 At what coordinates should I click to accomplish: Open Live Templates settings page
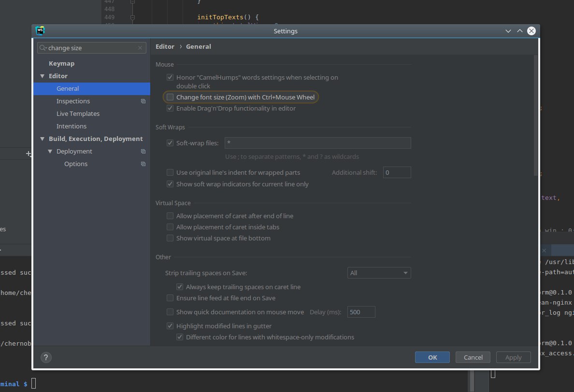point(78,114)
